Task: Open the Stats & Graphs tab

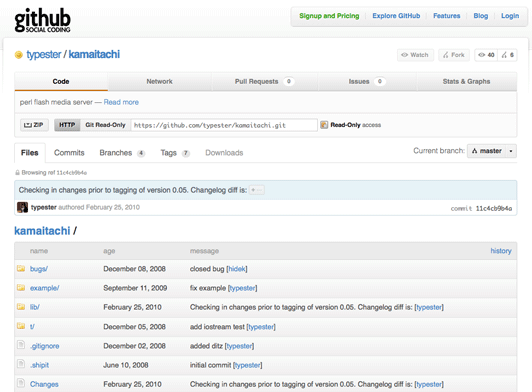Action: pos(467,81)
